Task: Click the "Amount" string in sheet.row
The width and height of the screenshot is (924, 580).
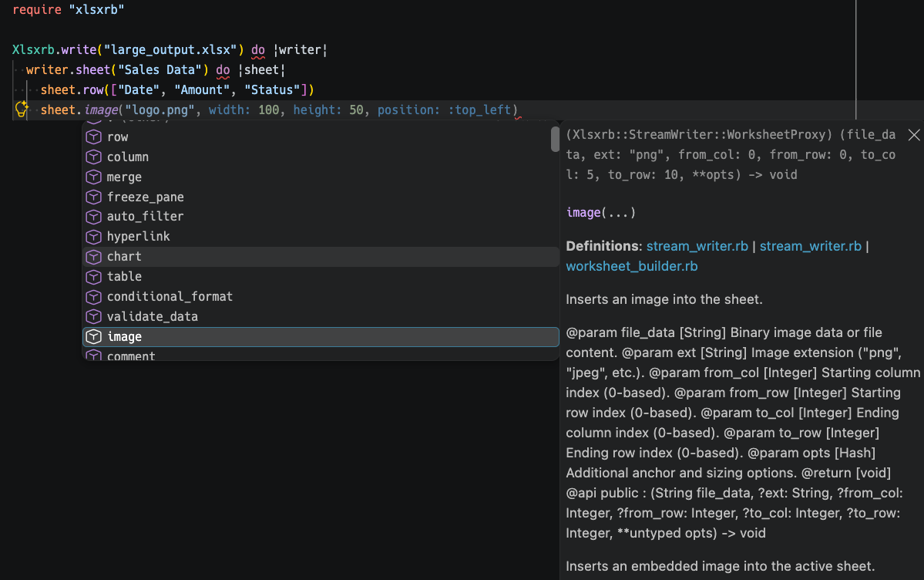Action: click(202, 89)
